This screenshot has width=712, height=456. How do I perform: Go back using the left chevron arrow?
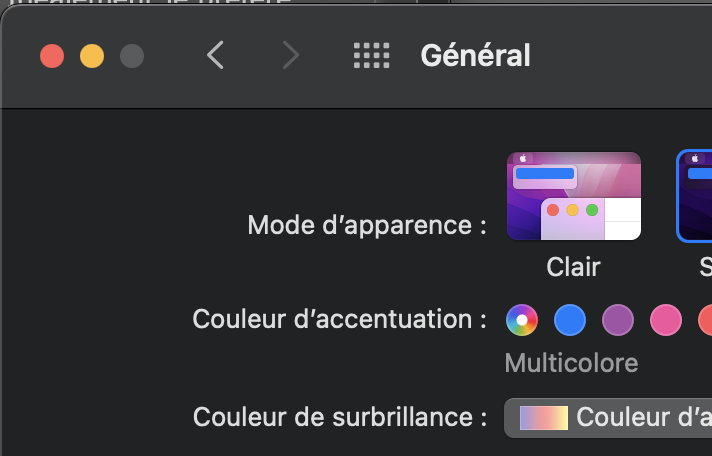tap(215, 55)
